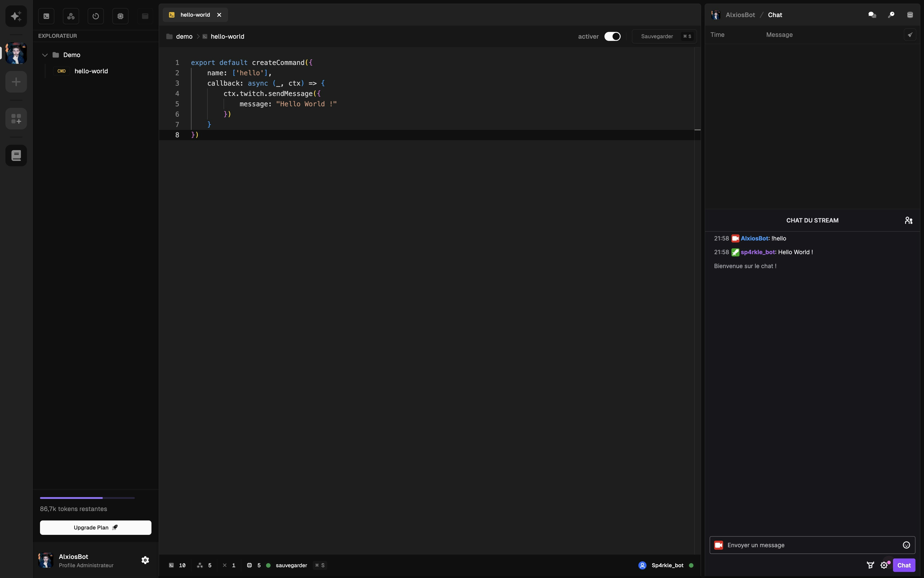Click the add-widgets grid icon in sidebar
Viewport: 924px width, 578px height.
pos(16,119)
